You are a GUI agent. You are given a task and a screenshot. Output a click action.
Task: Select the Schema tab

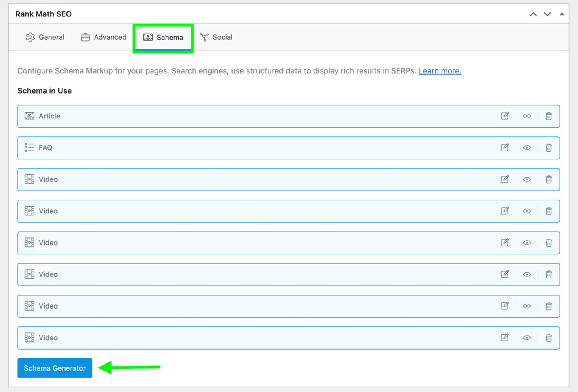pos(163,38)
